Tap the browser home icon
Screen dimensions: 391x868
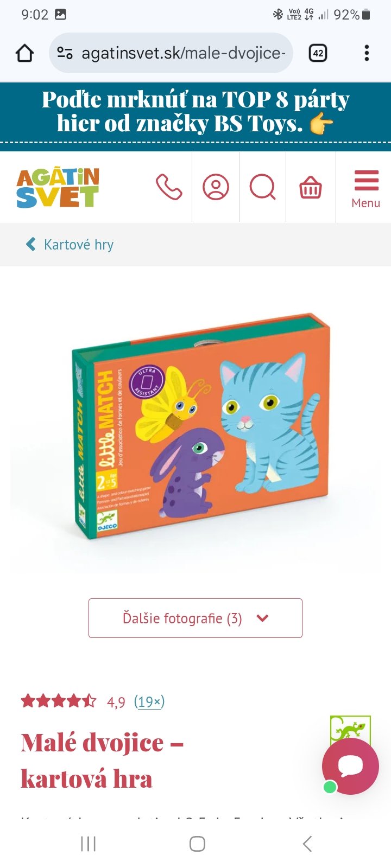pos(25,53)
